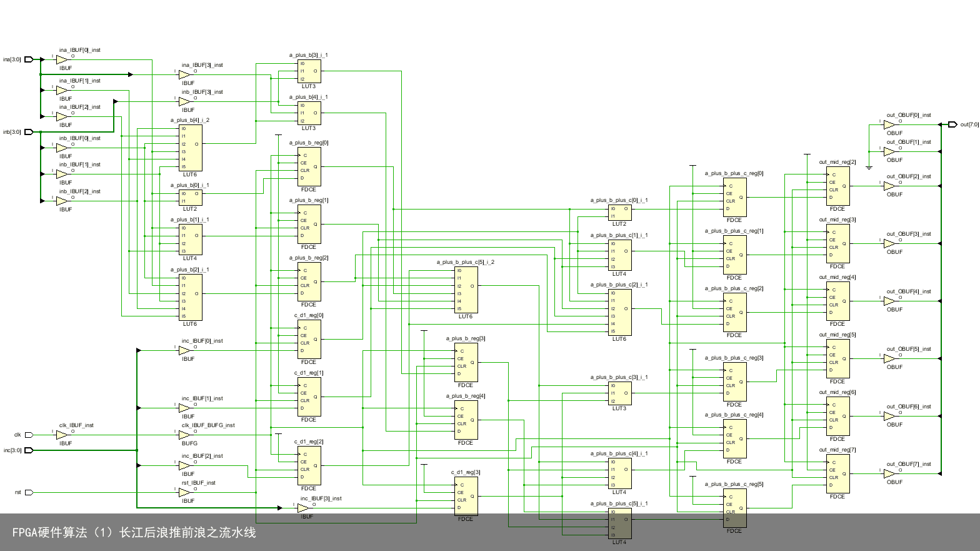Select the inc_IBUF[1]_inst buffer symbol
Viewport: 980px width, 551px height.
pos(184,408)
